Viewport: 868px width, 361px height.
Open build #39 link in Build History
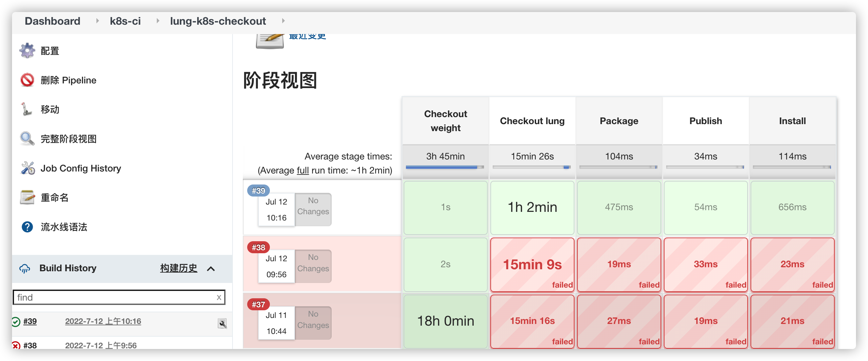[x=30, y=321]
